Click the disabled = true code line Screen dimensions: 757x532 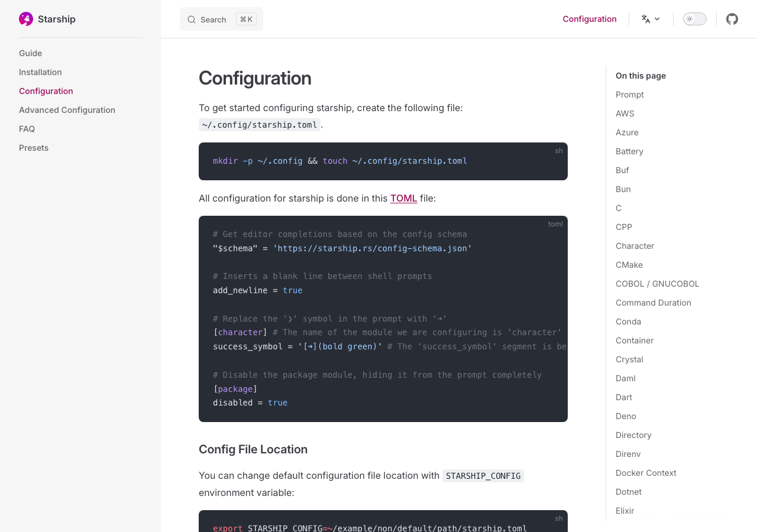250,403
